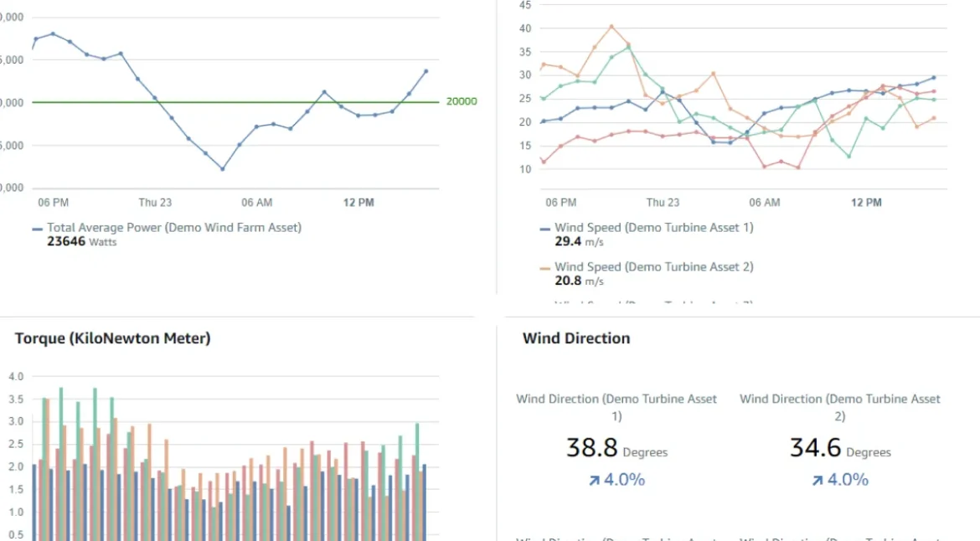
Task: Click the green 20000 threshold label
Action: [x=462, y=101]
